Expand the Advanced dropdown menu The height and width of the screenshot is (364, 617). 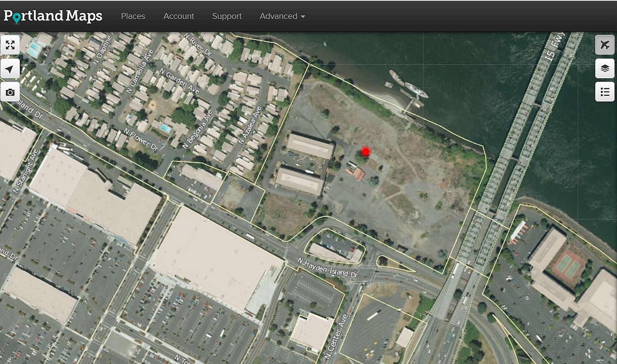tap(282, 16)
